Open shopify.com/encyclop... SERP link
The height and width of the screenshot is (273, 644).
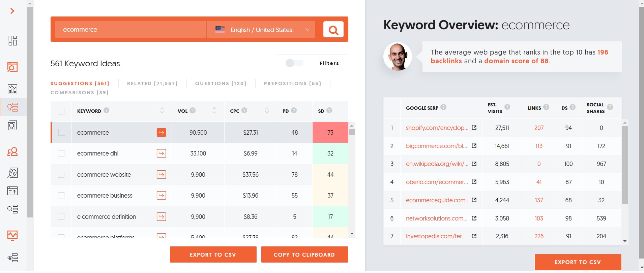tap(437, 128)
